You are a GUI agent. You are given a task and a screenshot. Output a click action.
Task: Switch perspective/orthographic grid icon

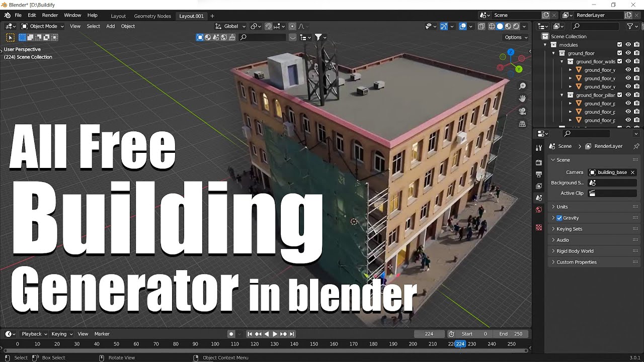tap(522, 124)
